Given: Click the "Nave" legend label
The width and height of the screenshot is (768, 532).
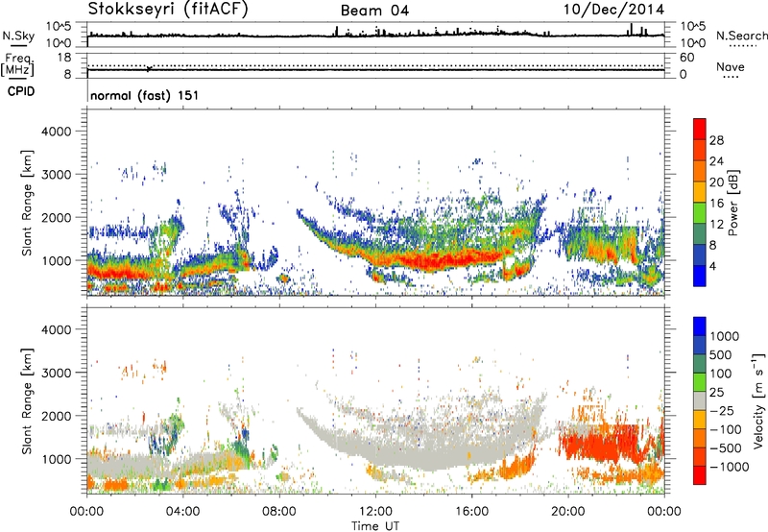Looking at the screenshot, I should [731, 66].
